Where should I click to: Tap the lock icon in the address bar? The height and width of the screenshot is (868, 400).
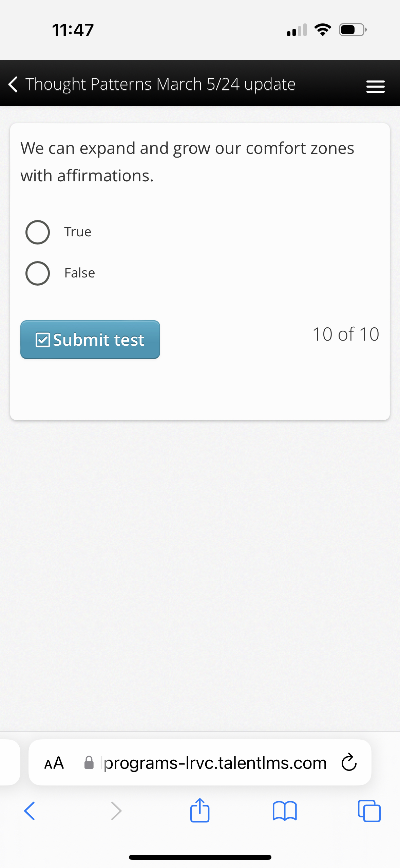(x=89, y=762)
